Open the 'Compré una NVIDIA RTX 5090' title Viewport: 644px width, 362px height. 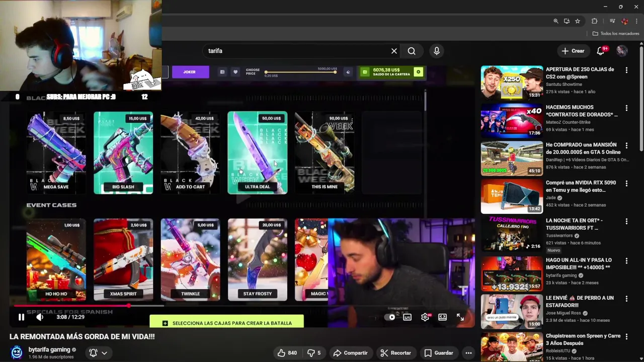(x=581, y=187)
